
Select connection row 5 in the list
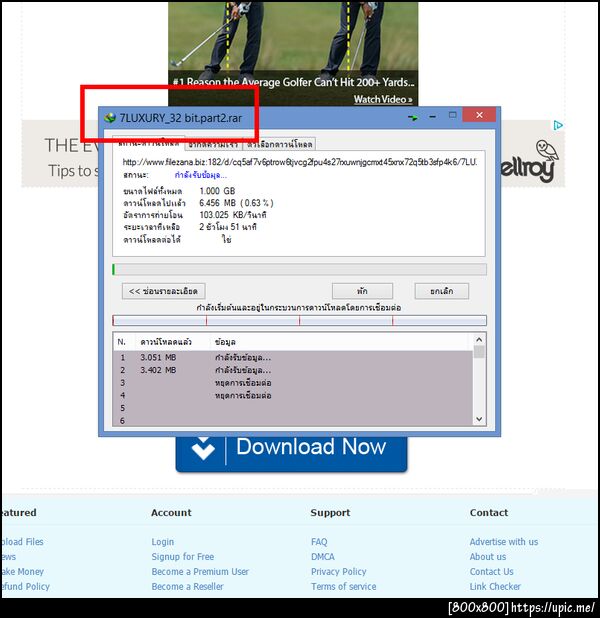coord(293,408)
